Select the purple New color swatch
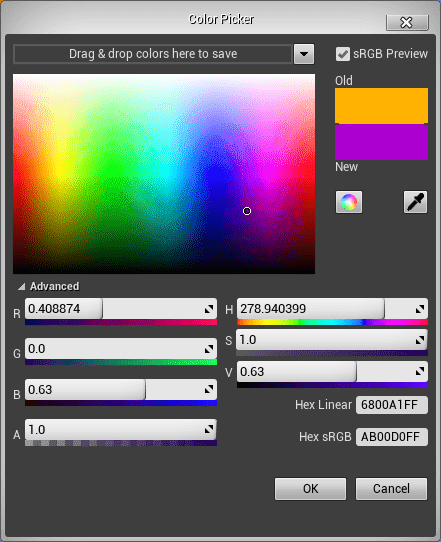Image resolution: width=441 pixels, height=542 pixels. tap(381, 142)
